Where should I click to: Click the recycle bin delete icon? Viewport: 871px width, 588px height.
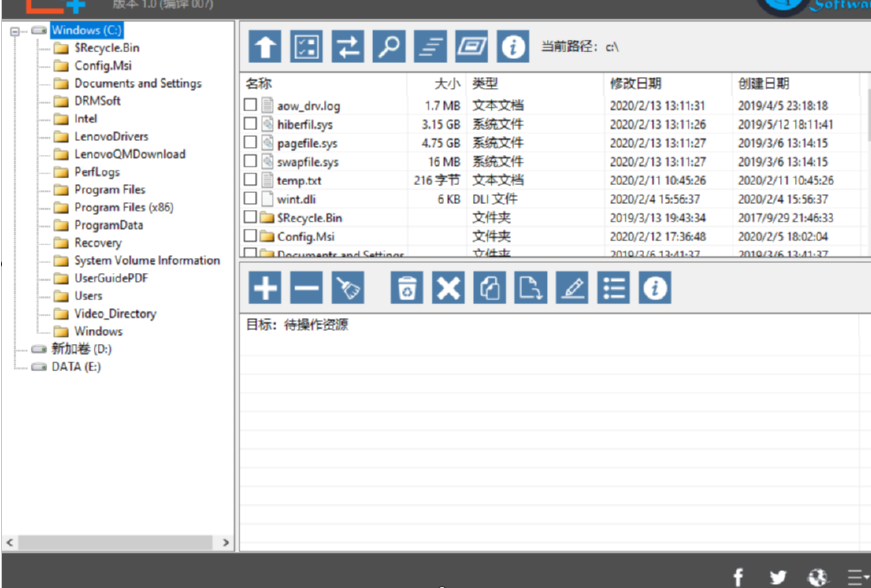pos(407,287)
